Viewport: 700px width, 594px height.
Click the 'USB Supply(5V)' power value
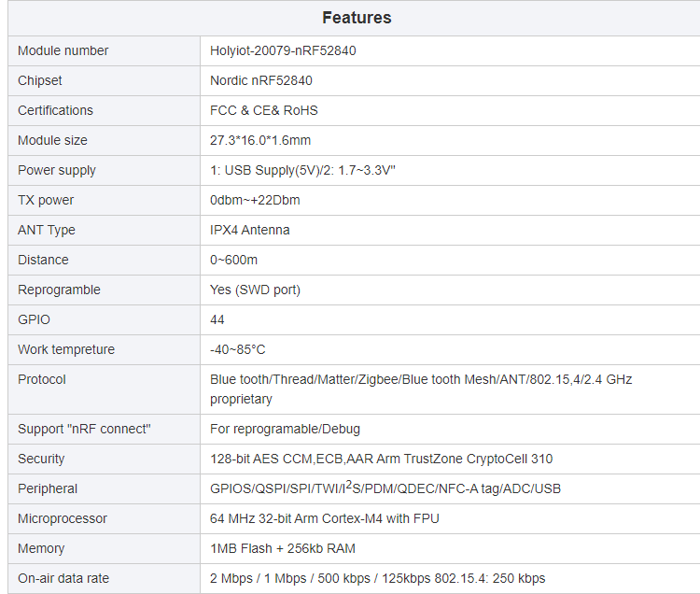click(x=302, y=170)
